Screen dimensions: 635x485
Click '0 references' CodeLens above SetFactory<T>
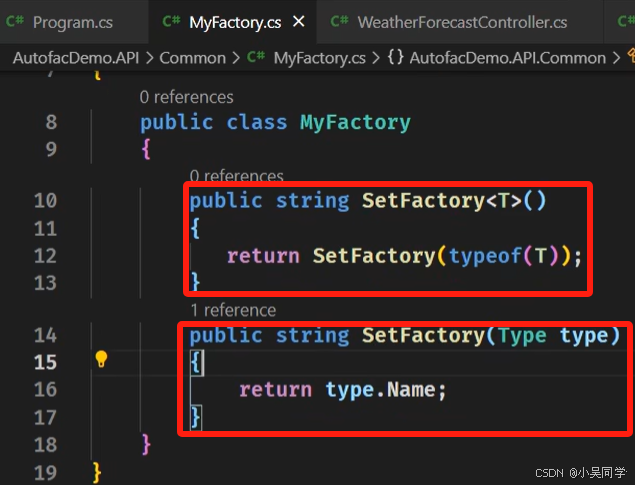237,176
